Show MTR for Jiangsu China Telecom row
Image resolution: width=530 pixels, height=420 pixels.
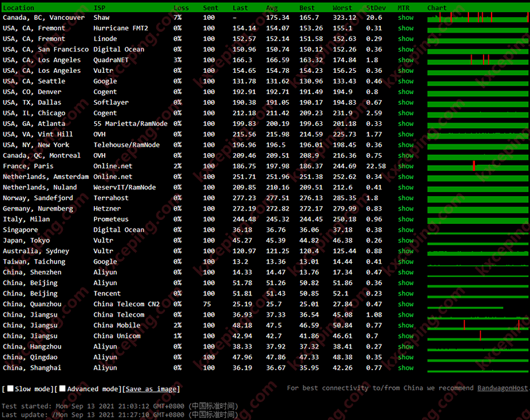pyautogui.click(x=405, y=315)
